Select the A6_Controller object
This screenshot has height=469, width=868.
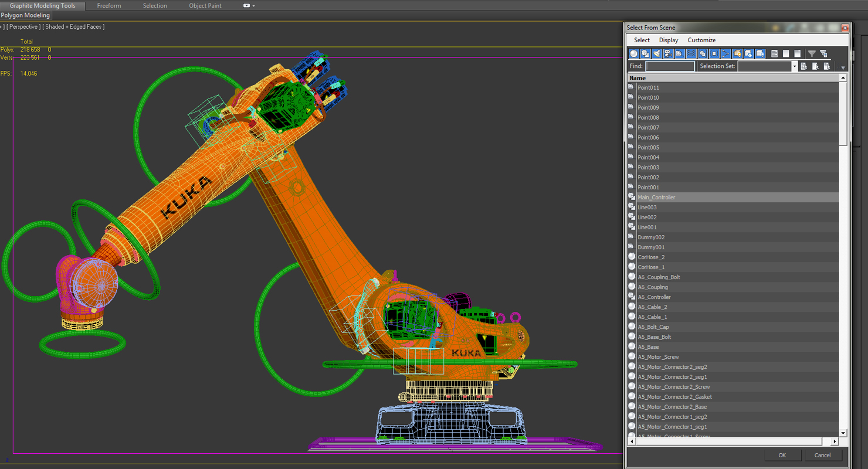(x=733, y=297)
